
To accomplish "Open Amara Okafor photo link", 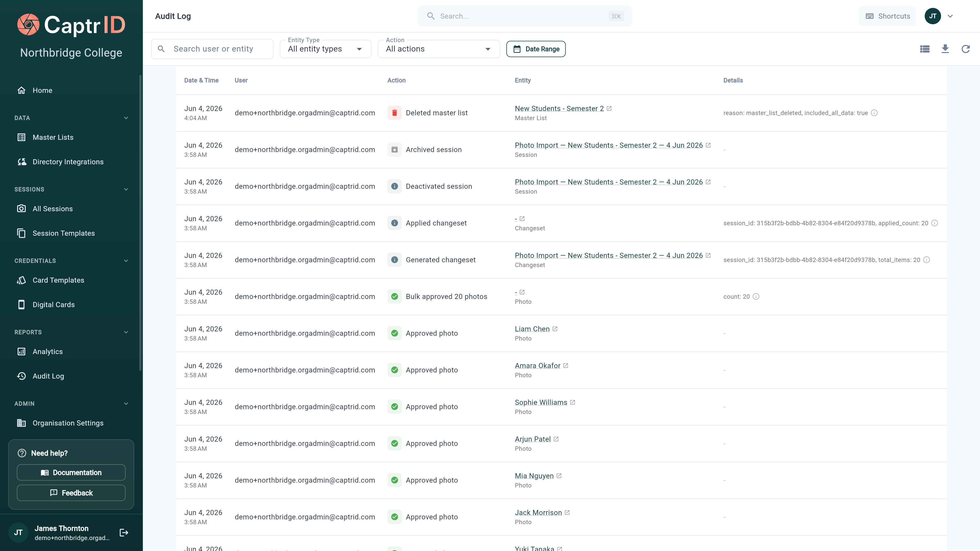I will point(537,366).
